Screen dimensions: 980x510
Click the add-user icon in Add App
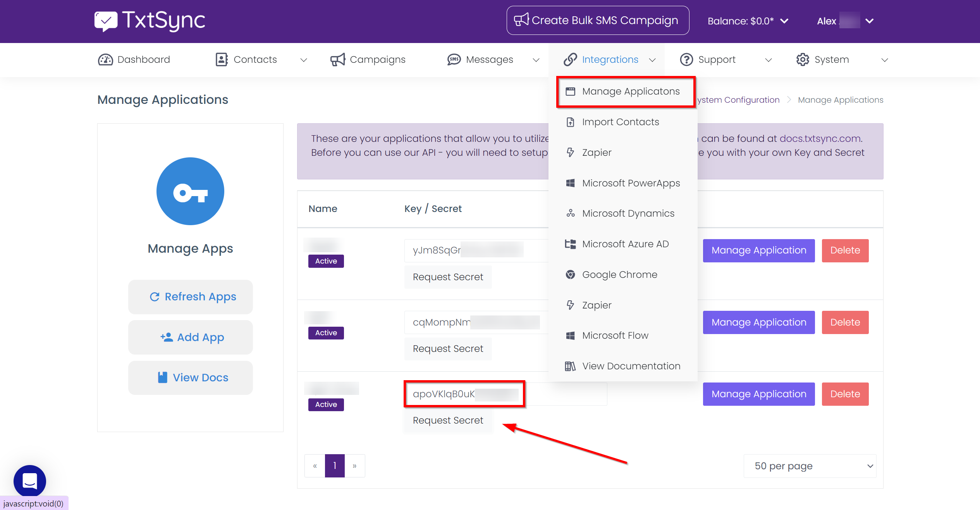point(167,338)
